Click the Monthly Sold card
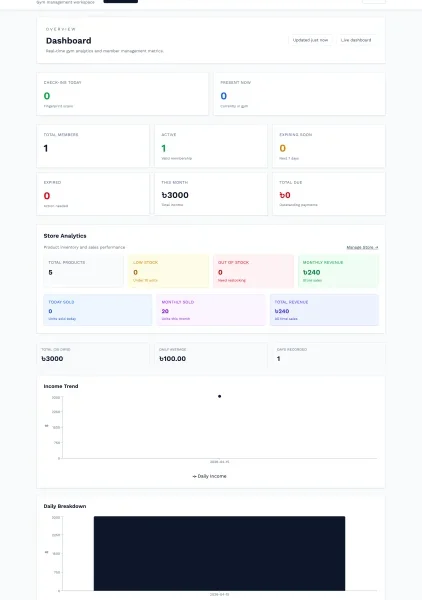422x600 pixels. (211, 310)
